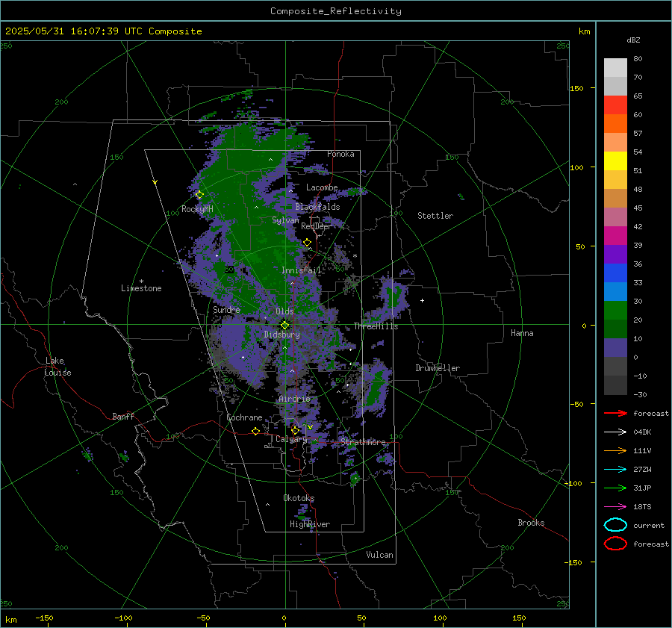Click the Stettler map label

point(435,216)
